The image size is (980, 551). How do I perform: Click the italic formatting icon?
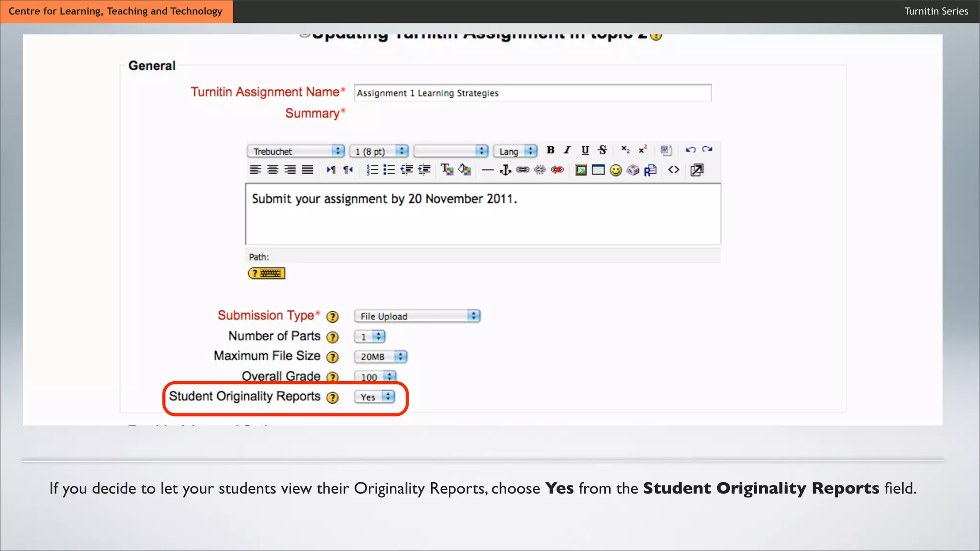pyautogui.click(x=568, y=150)
